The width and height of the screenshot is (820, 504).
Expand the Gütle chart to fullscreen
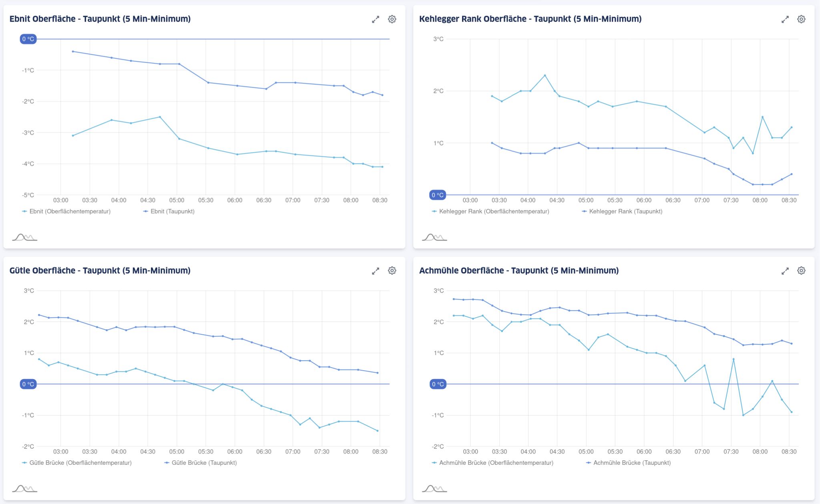(x=375, y=271)
